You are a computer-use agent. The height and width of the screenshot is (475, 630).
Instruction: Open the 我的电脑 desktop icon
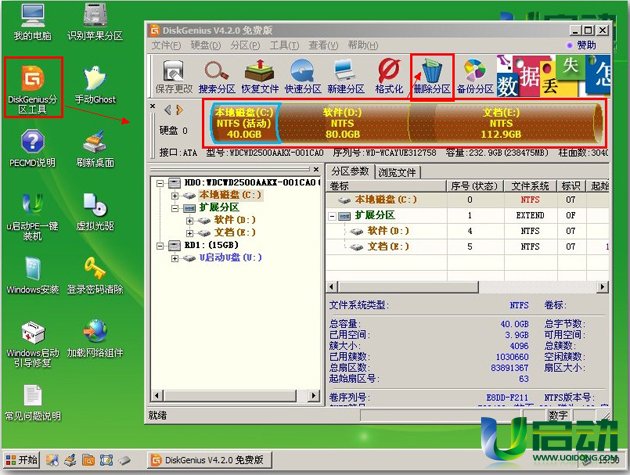point(33,22)
